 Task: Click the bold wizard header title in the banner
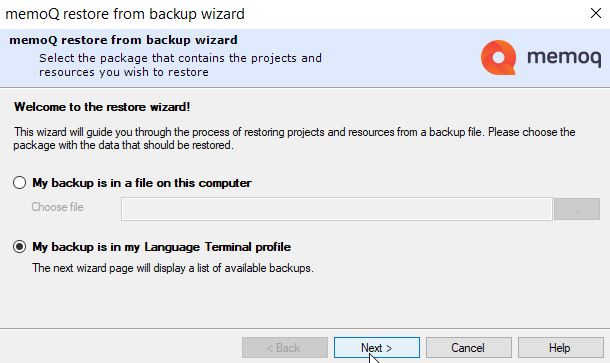[x=123, y=40]
